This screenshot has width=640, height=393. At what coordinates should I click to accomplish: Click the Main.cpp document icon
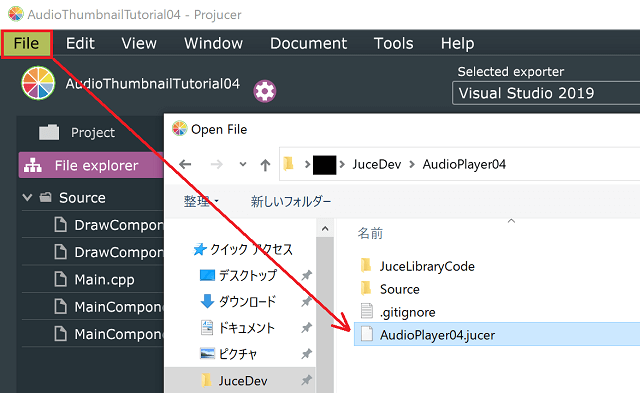pyautogui.click(x=60, y=280)
